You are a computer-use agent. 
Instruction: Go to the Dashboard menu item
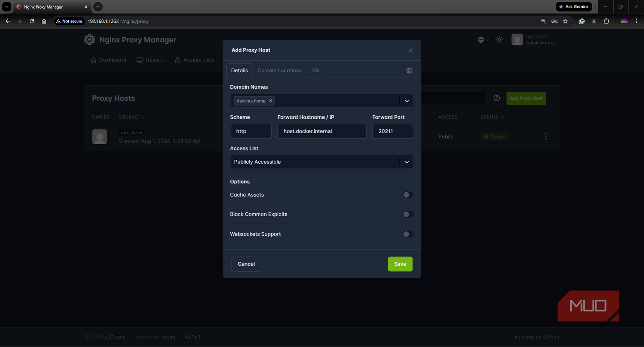108,60
